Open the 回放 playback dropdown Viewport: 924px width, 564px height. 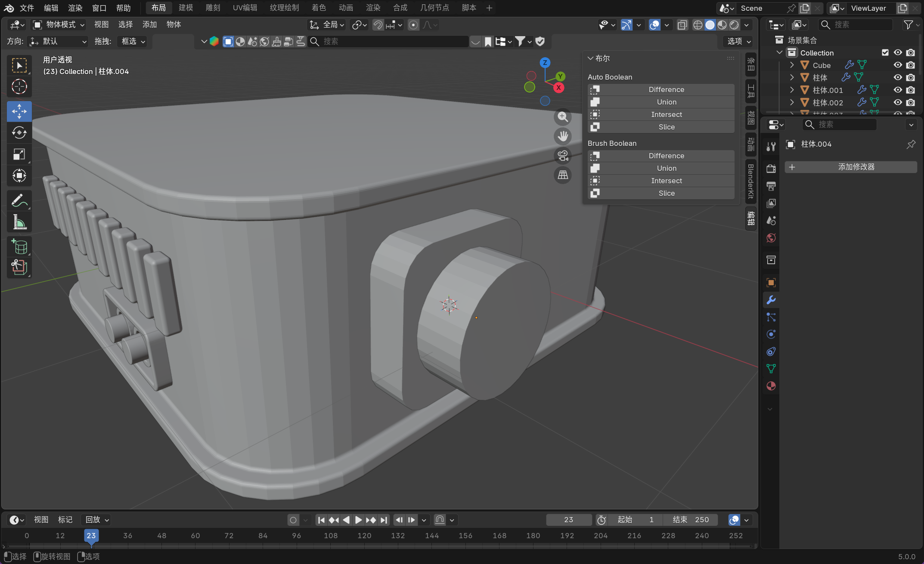[97, 520]
